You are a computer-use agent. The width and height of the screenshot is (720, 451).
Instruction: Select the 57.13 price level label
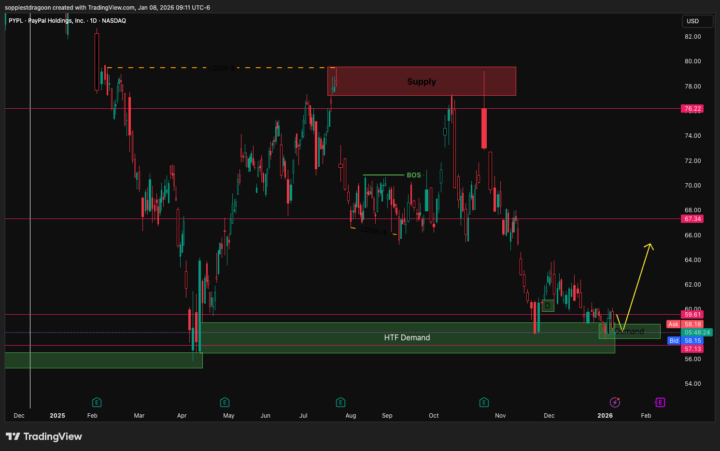(692, 349)
